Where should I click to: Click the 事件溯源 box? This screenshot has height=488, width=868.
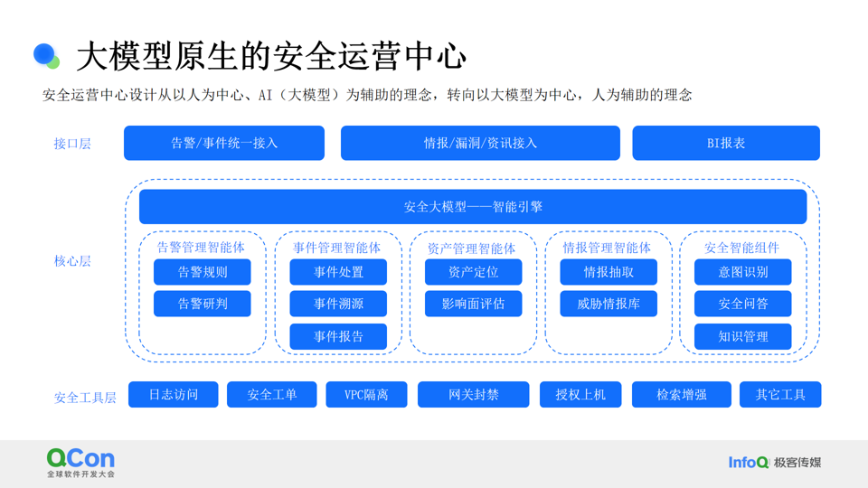[x=338, y=304]
